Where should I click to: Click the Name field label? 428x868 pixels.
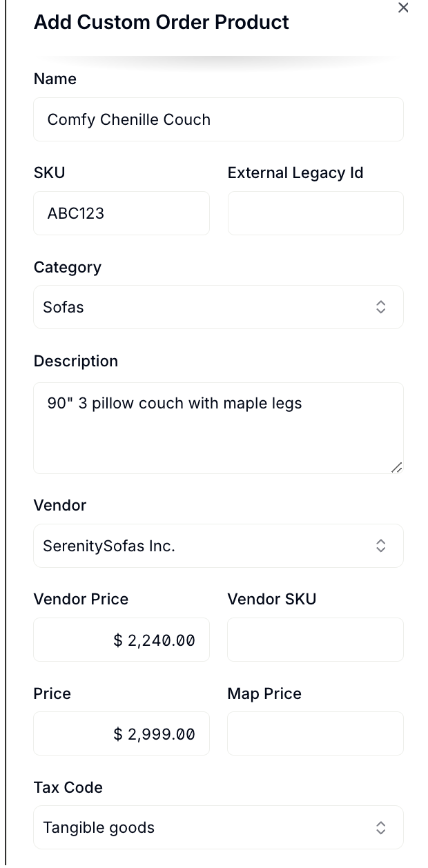tap(55, 79)
